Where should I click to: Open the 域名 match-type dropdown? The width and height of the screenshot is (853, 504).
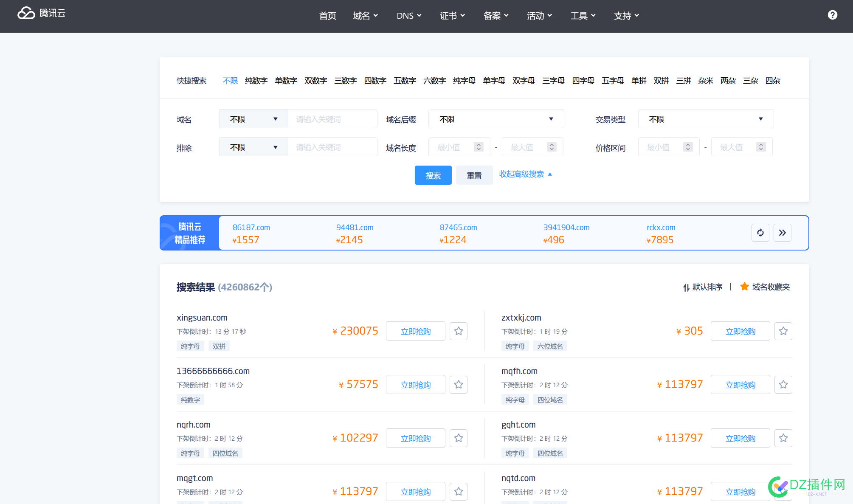click(253, 119)
